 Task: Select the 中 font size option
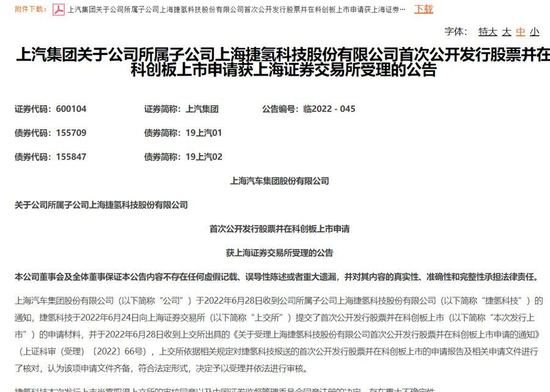pyautogui.click(x=521, y=32)
